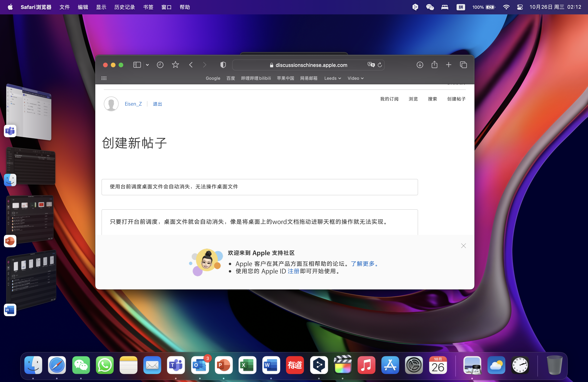The image size is (588, 382).
Task: Select the PowerPoint Stage Manager window thumbnail
Action: tap(30, 219)
